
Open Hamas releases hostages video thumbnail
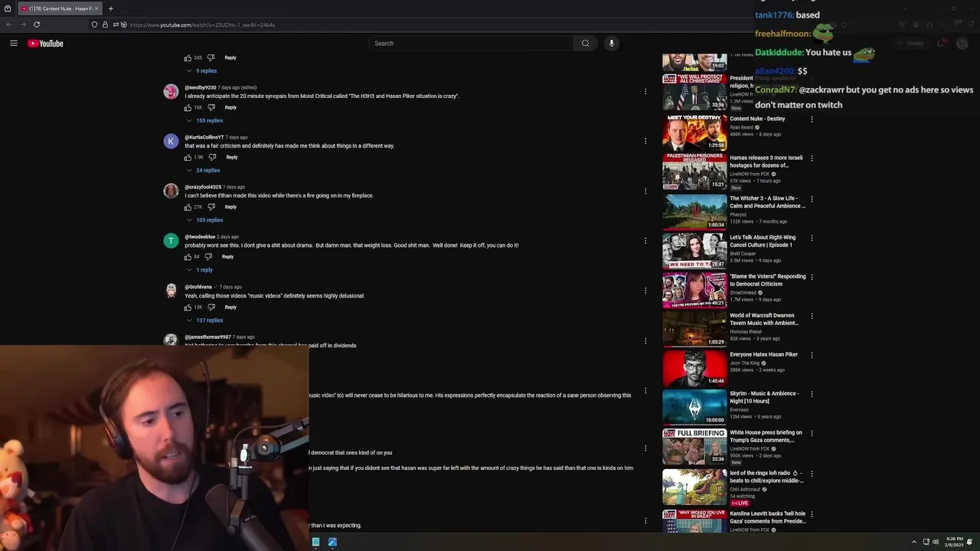coord(694,171)
